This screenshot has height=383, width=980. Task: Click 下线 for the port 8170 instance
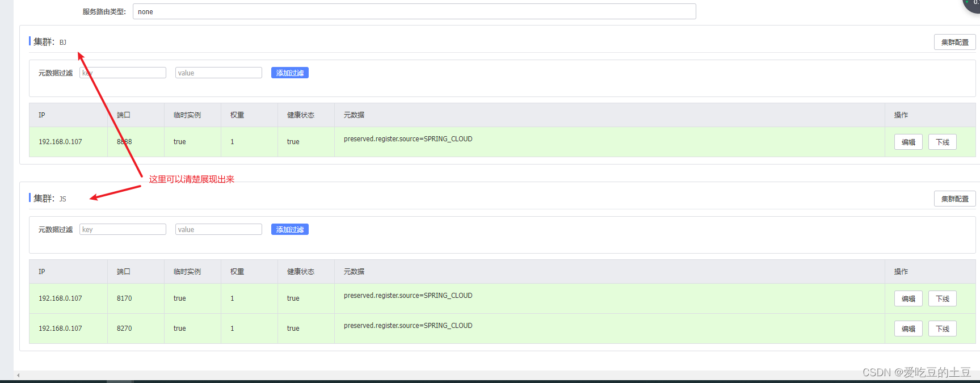(943, 298)
